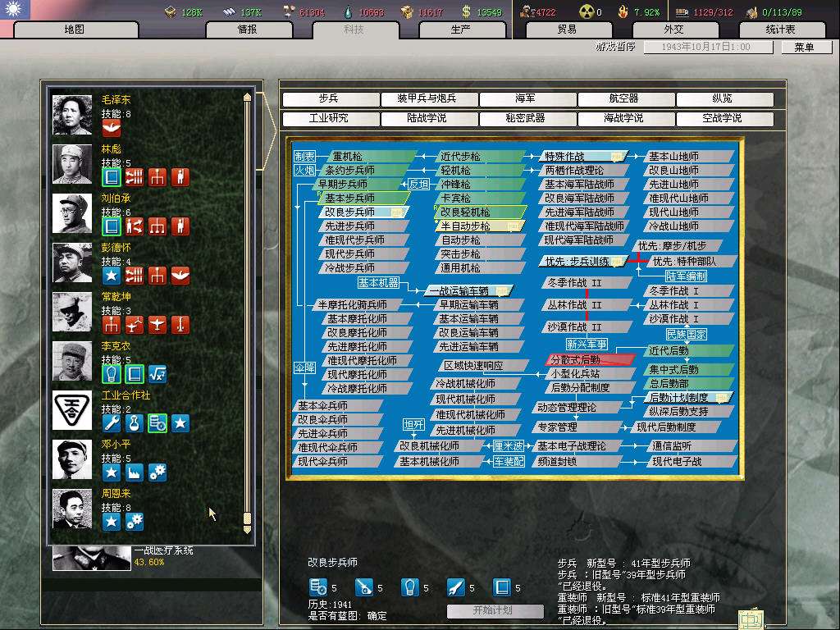840x630 pixels.
Task: Click the rocket component icon below 改良步兵师
Action: (456, 587)
